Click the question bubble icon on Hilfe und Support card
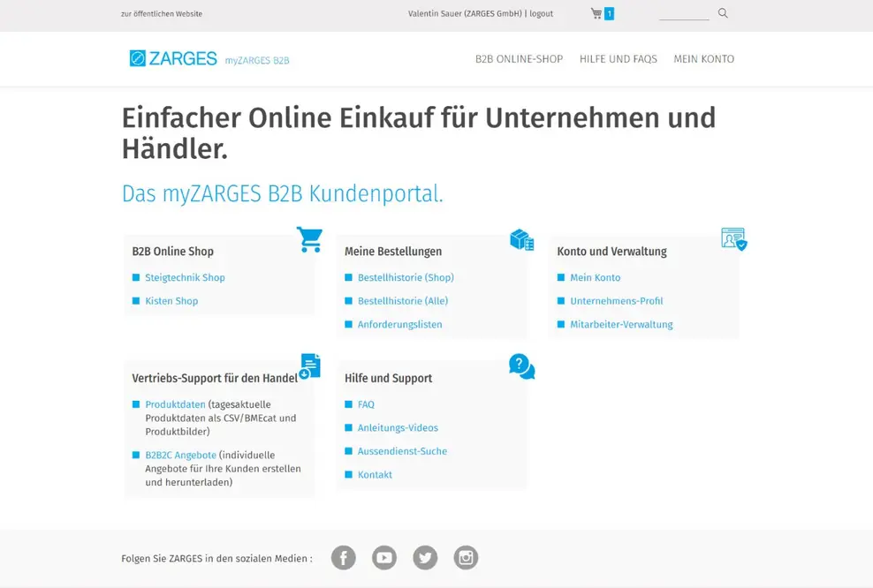 pyautogui.click(x=521, y=366)
